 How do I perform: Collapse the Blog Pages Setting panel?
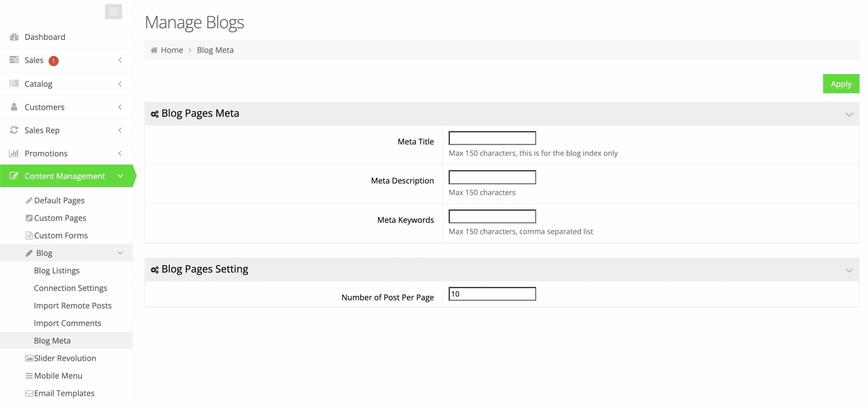coord(849,270)
